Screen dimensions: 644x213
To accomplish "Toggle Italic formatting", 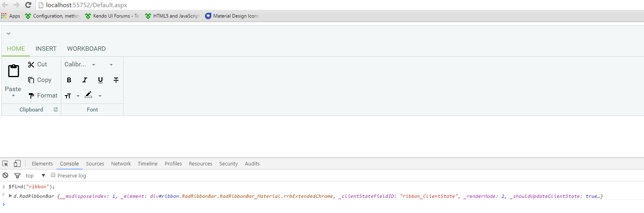I will tap(85, 80).
